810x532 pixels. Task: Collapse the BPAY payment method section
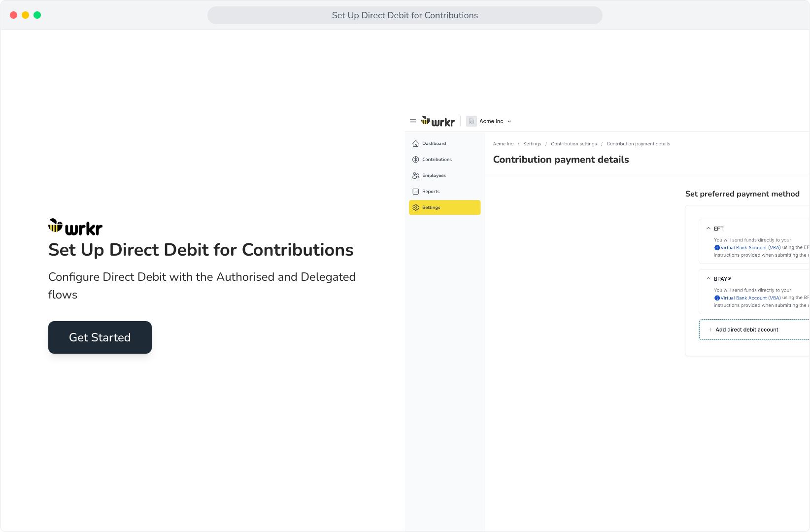(x=709, y=279)
